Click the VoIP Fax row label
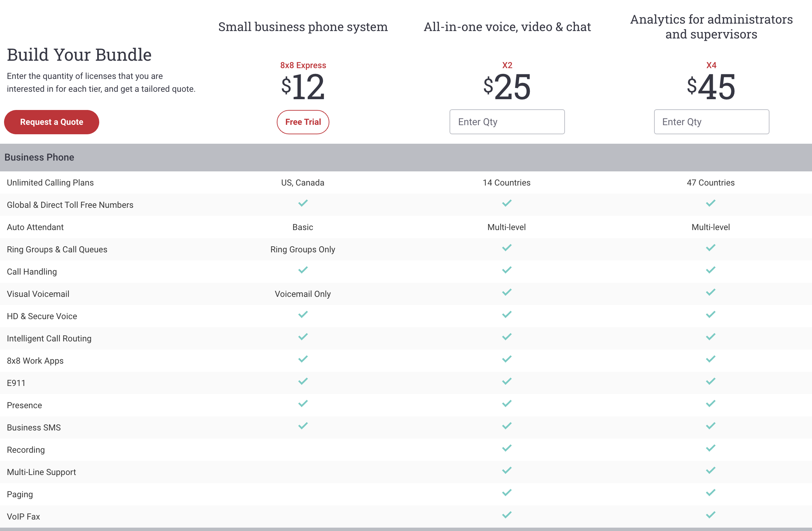 click(x=23, y=517)
